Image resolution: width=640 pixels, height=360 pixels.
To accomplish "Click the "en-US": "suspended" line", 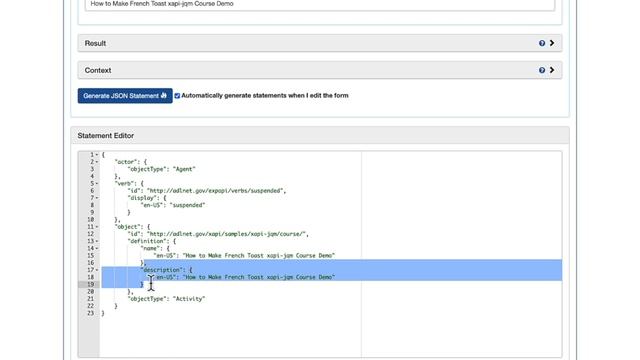I will click(x=173, y=205).
